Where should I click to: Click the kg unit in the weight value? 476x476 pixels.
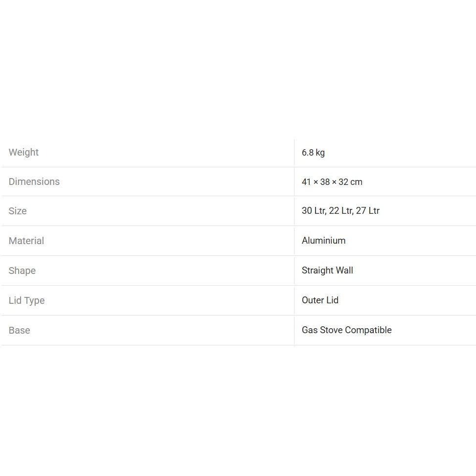pyautogui.click(x=320, y=153)
